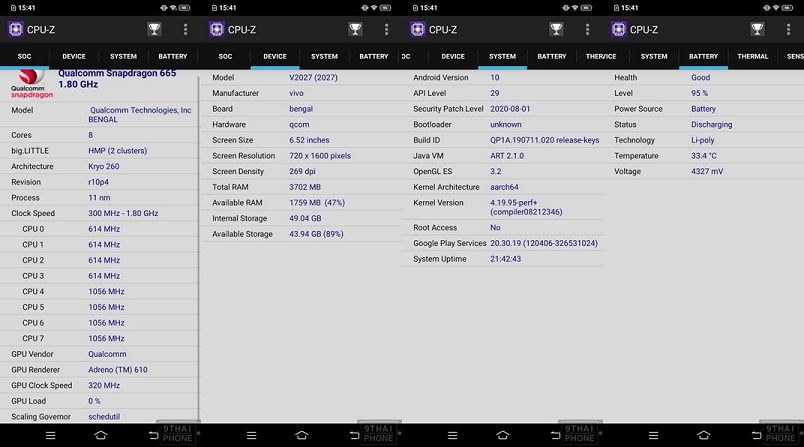Screen dimensions: 804x447
Task: Switch to the BATTERY tab in the third screen
Action: click(552, 56)
